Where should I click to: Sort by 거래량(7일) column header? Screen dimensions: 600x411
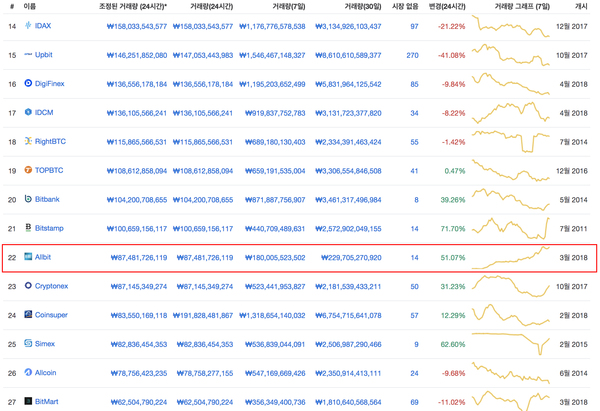289,6
